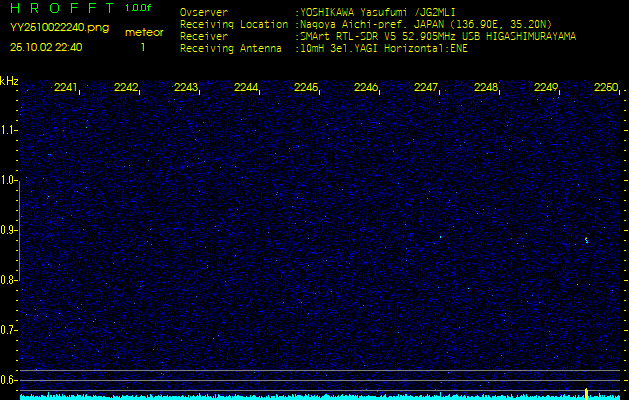Click the 2243 time marker
Viewport: 629px width, 400px height.
pyautogui.click(x=186, y=88)
